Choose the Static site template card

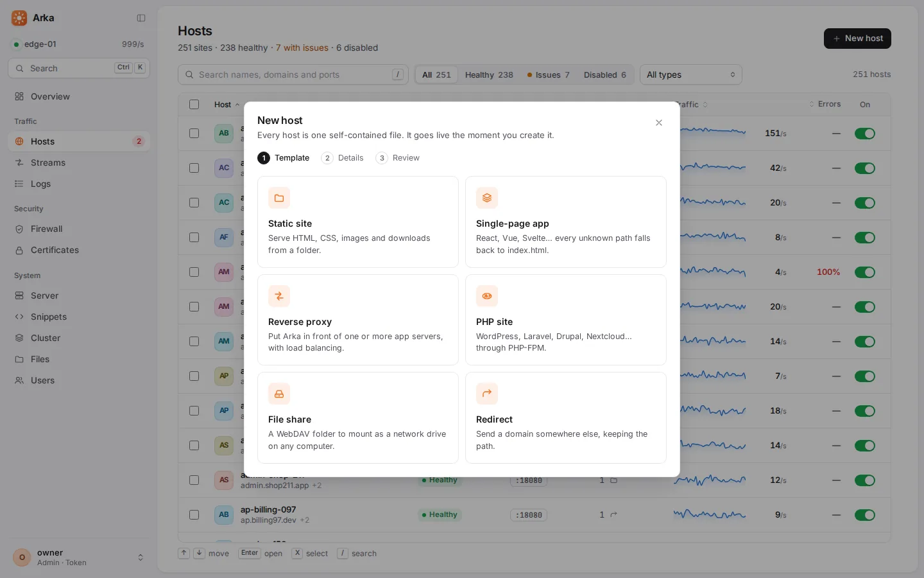(358, 222)
